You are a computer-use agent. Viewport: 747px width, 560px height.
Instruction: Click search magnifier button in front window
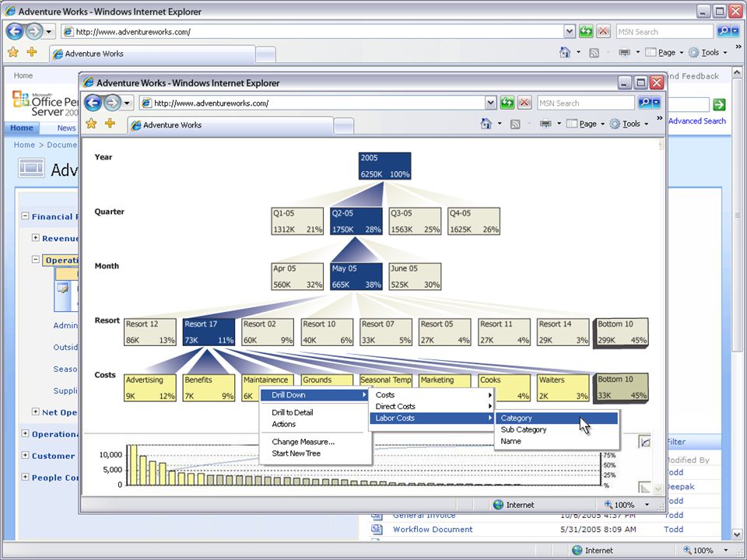point(644,103)
